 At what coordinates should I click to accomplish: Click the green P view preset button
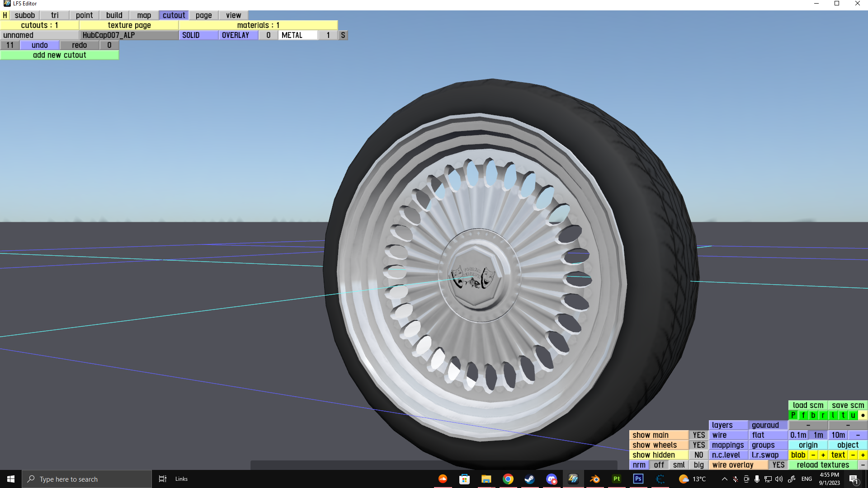tap(793, 415)
